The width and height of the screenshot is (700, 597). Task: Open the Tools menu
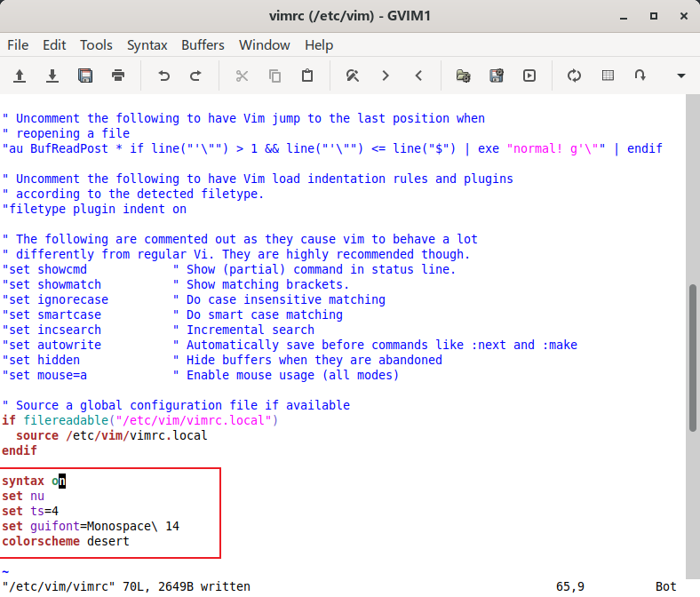click(x=96, y=45)
